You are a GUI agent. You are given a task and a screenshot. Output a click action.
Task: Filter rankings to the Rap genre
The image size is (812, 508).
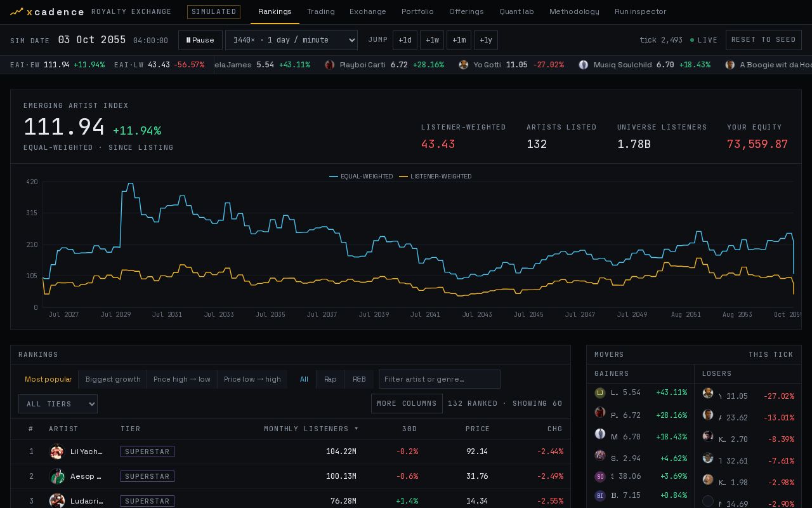331,379
